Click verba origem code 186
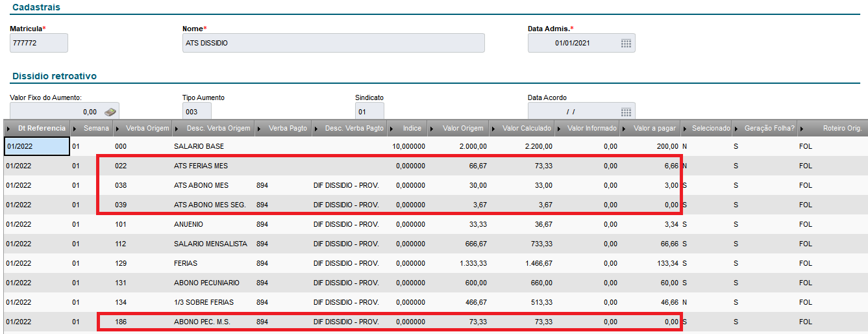 tap(120, 322)
